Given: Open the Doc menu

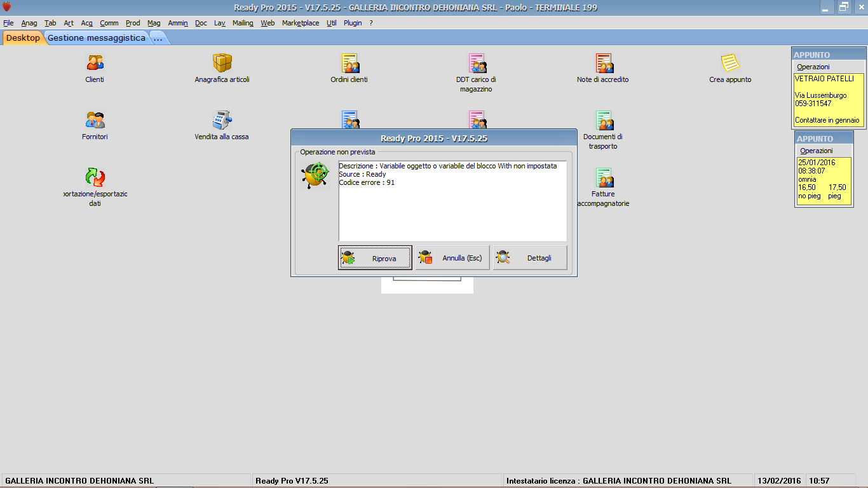Looking at the screenshot, I should pyautogui.click(x=201, y=23).
